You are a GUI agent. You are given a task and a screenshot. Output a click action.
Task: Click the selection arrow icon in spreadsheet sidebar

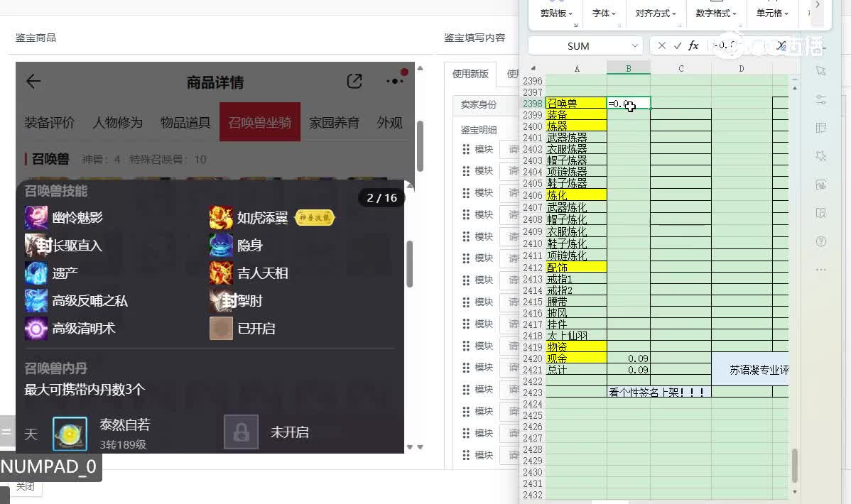click(820, 70)
